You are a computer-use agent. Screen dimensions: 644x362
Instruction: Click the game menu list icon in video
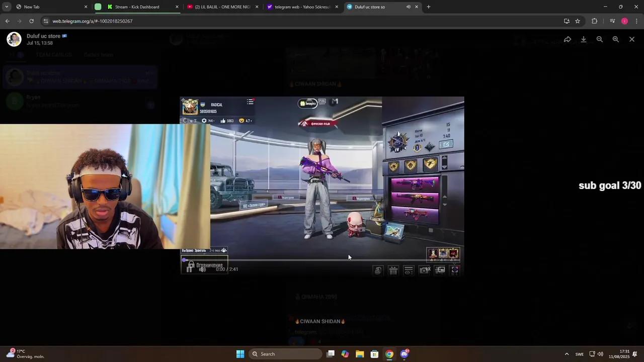(x=250, y=102)
